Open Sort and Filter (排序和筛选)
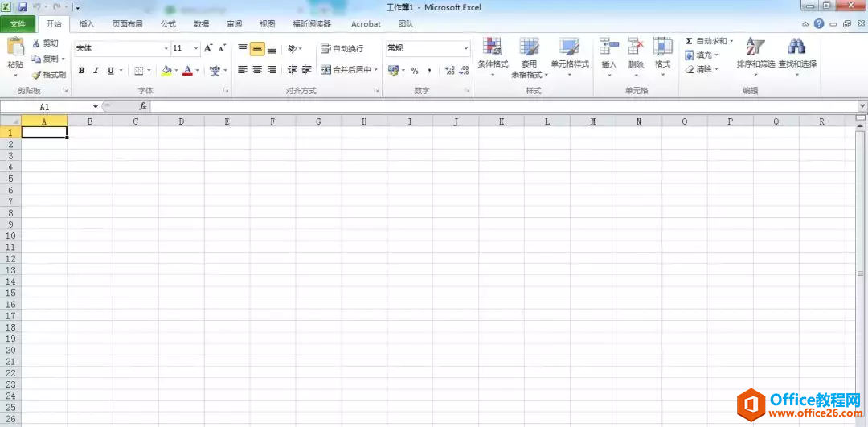 tap(755, 58)
